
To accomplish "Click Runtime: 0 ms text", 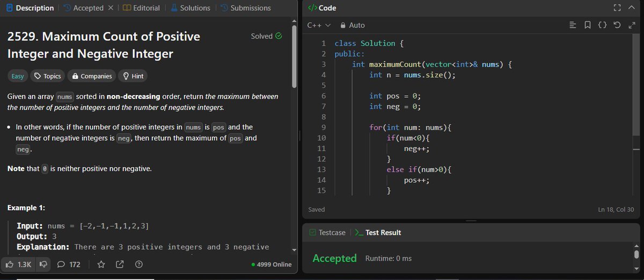I will [x=388, y=259].
